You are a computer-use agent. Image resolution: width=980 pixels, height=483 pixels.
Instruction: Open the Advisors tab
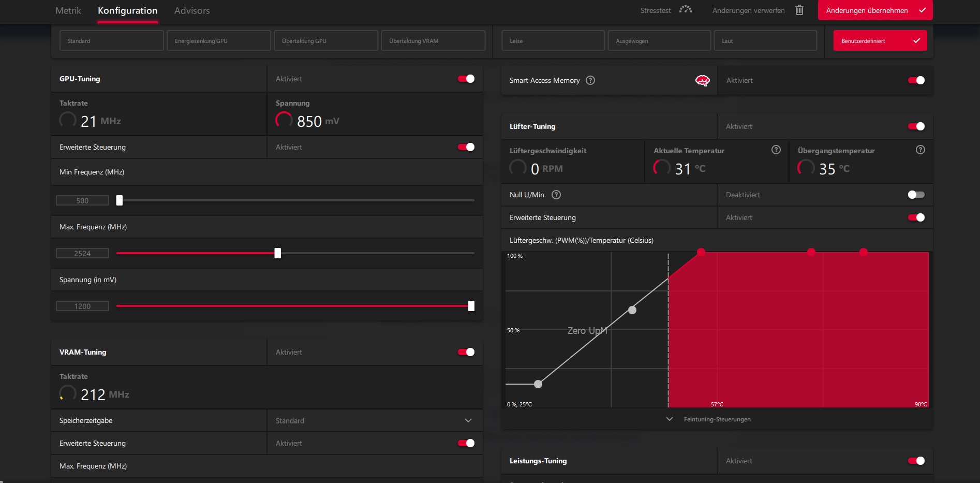pyautogui.click(x=192, y=10)
